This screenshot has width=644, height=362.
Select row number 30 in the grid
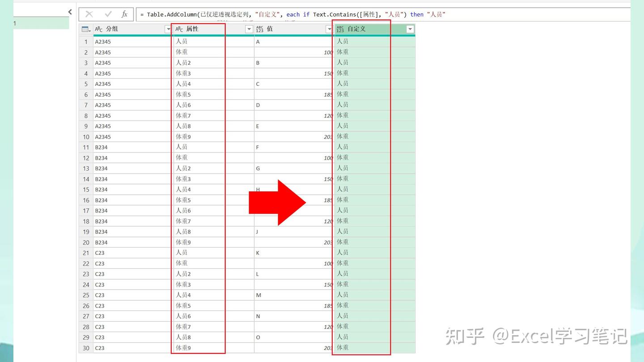click(x=86, y=348)
